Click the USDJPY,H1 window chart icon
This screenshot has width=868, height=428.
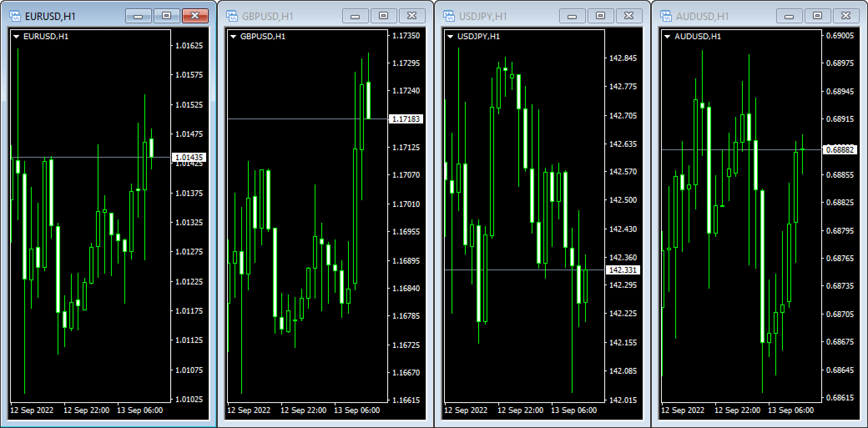tap(449, 16)
